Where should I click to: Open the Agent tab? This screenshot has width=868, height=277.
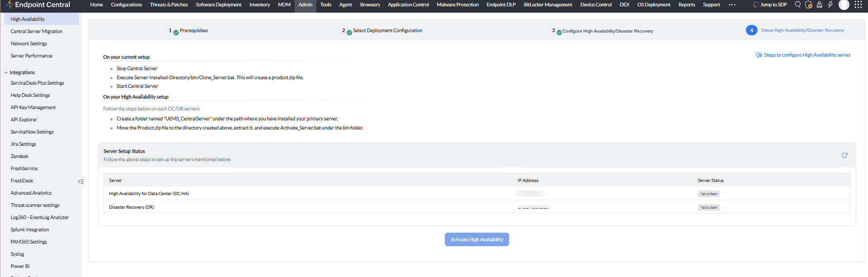(x=346, y=5)
